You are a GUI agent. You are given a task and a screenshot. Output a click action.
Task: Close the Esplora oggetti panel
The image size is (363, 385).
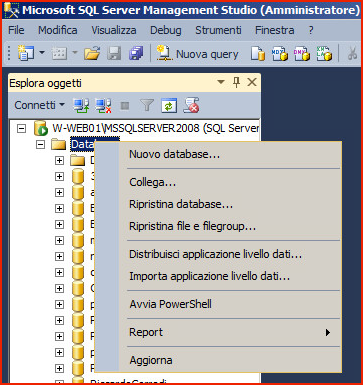coord(252,82)
